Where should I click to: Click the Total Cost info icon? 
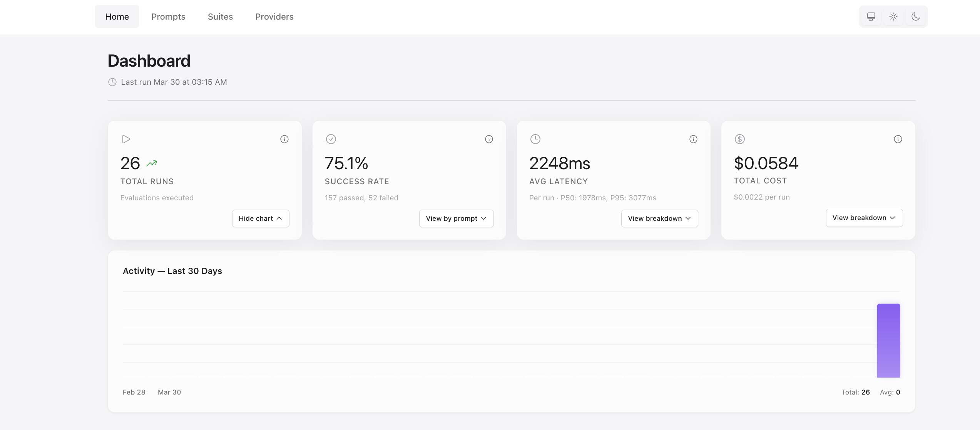(x=897, y=139)
